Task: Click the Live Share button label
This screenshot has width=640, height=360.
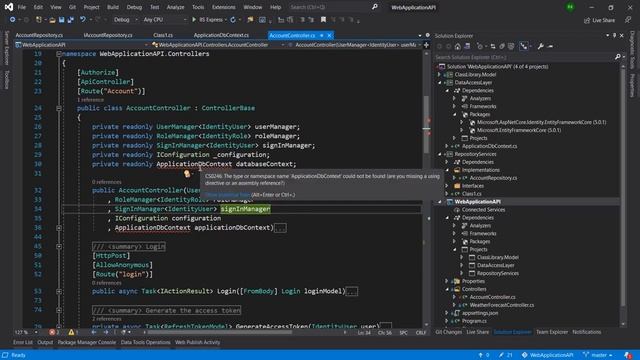Action: point(603,20)
